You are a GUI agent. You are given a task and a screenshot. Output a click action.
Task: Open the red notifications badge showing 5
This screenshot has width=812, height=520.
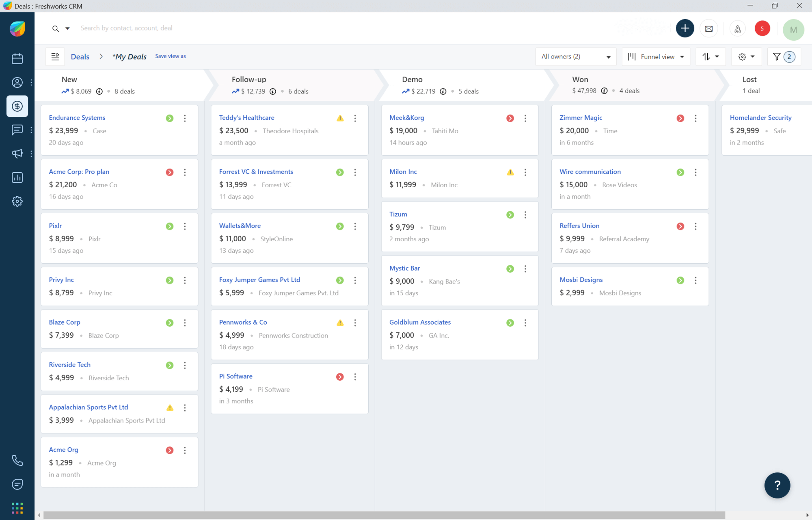pyautogui.click(x=762, y=28)
